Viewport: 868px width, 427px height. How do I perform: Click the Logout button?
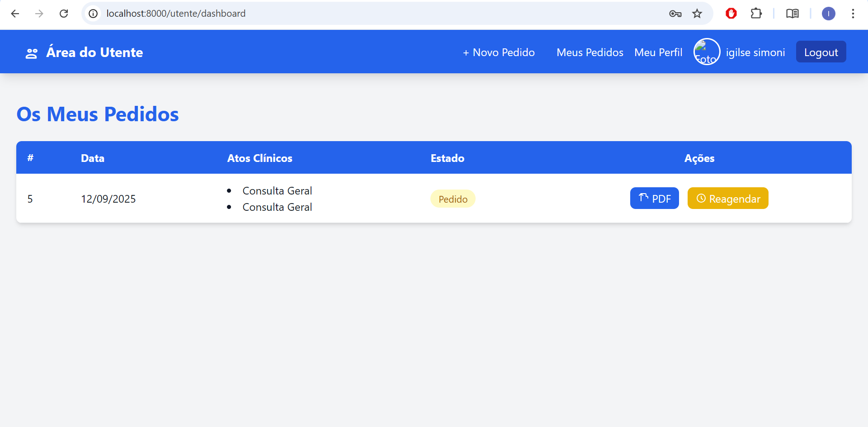[821, 52]
